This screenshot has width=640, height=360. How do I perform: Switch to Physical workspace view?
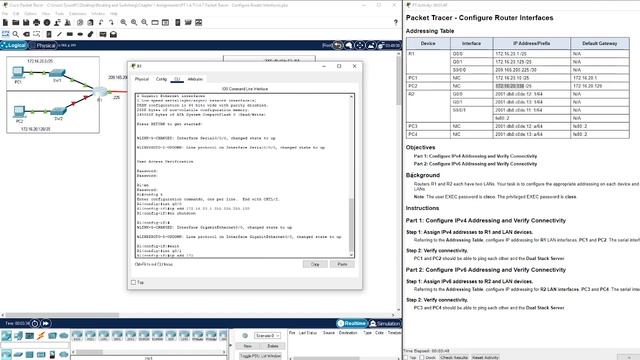coord(43,45)
